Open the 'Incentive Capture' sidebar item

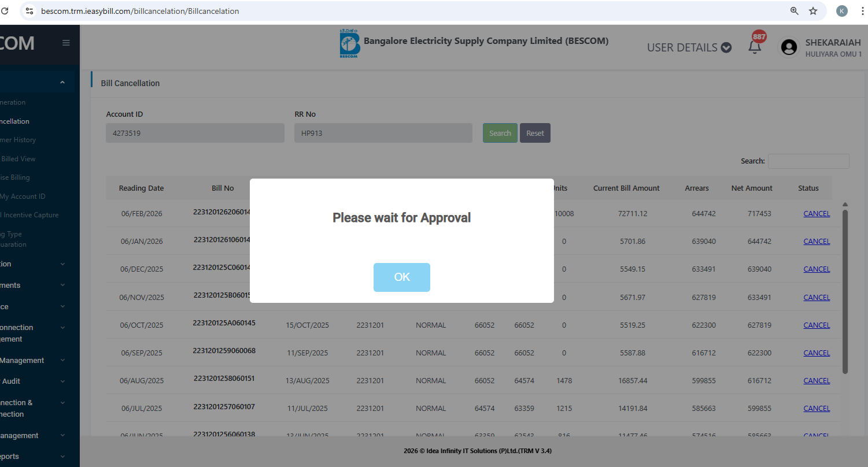29,215
